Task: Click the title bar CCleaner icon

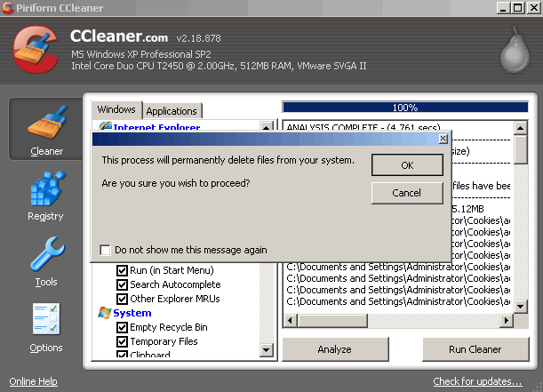Action: tap(8, 8)
